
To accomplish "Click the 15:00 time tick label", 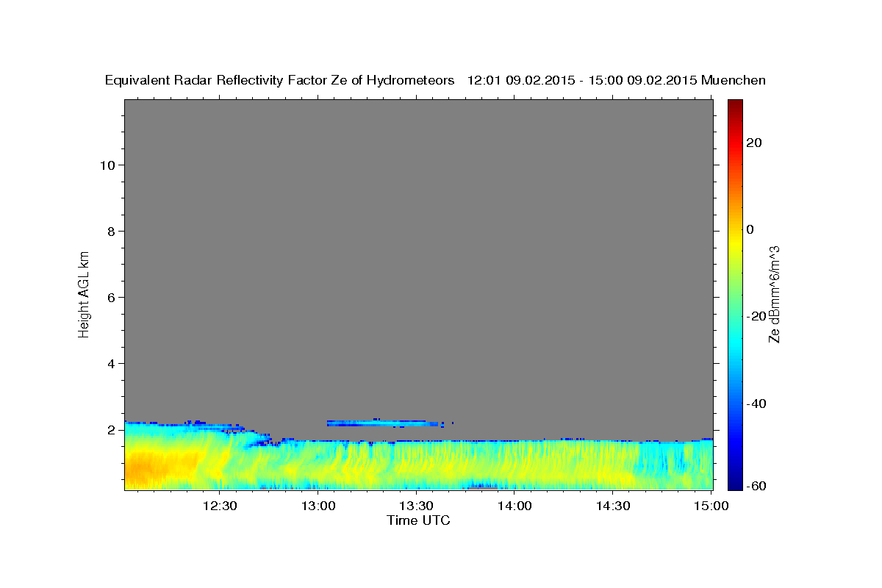I will [711, 506].
